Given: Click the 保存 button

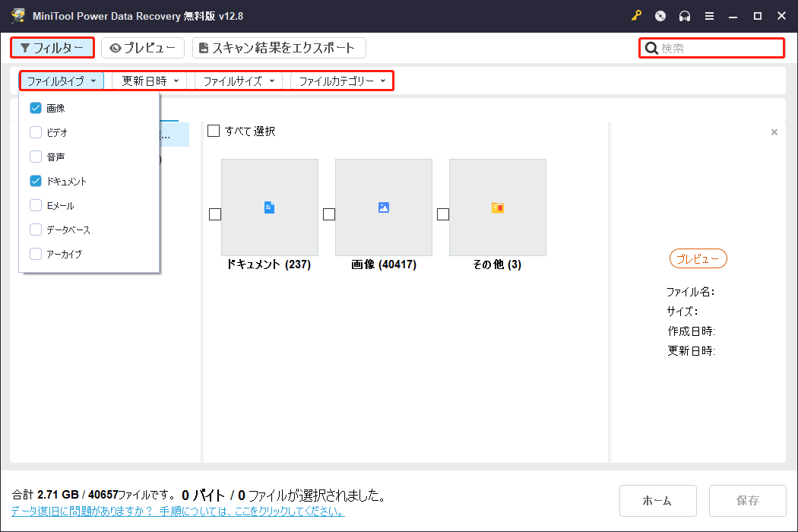Looking at the screenshot, I should [x=747, y=500].
